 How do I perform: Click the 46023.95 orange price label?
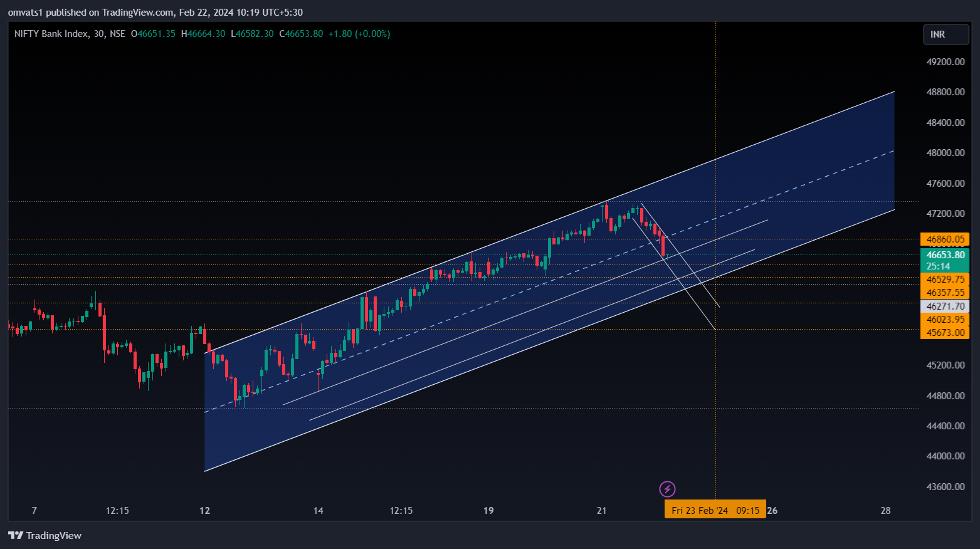(x=945, y=320)
